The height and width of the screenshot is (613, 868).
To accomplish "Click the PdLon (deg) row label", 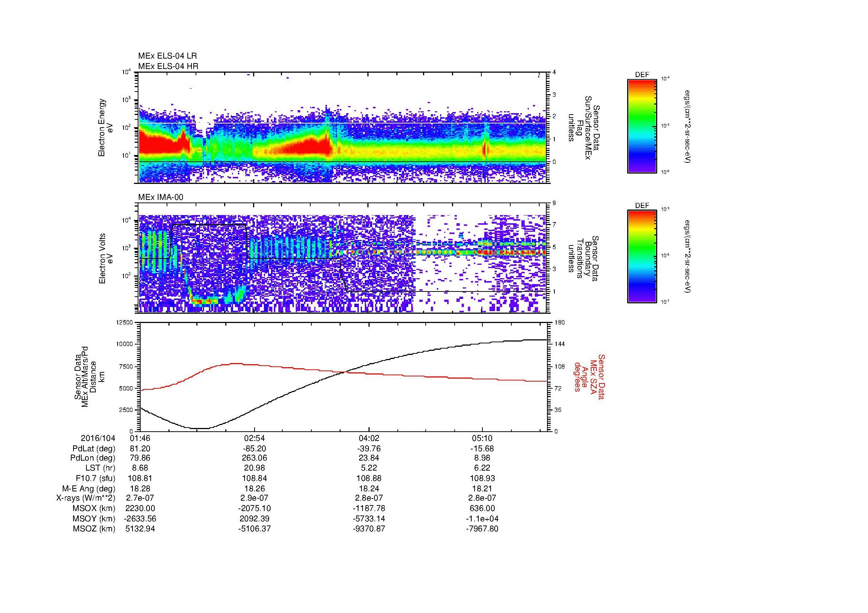I will click(93, 458).
